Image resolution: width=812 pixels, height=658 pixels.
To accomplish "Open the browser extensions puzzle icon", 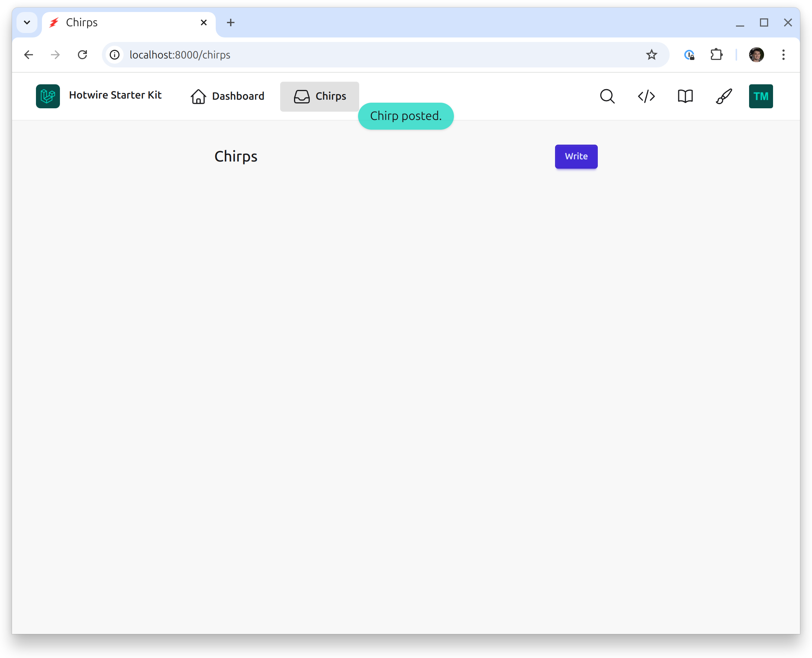I will [x=716, y=55].
